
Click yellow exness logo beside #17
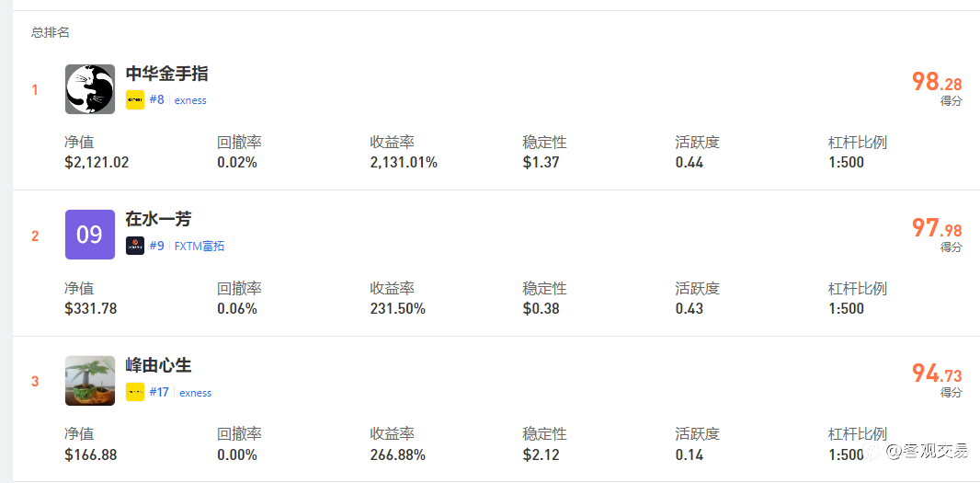(135, 392)
